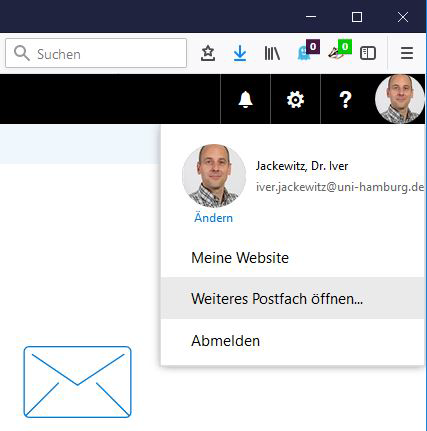Image resolution: width=427 pixels, height=431 pixels.
Task: Select Meine Website from the account menu
Action: 240,258
